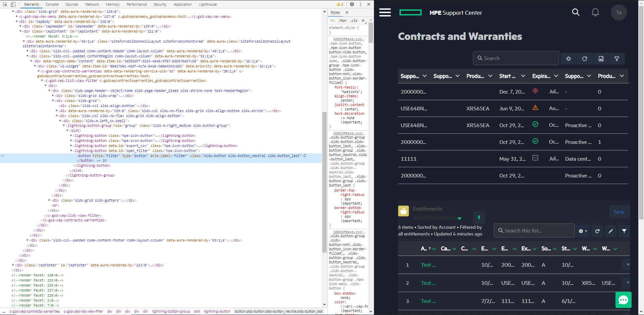Select the Styles pane tab
The image size is (644, 315).
tap(335, 12)
